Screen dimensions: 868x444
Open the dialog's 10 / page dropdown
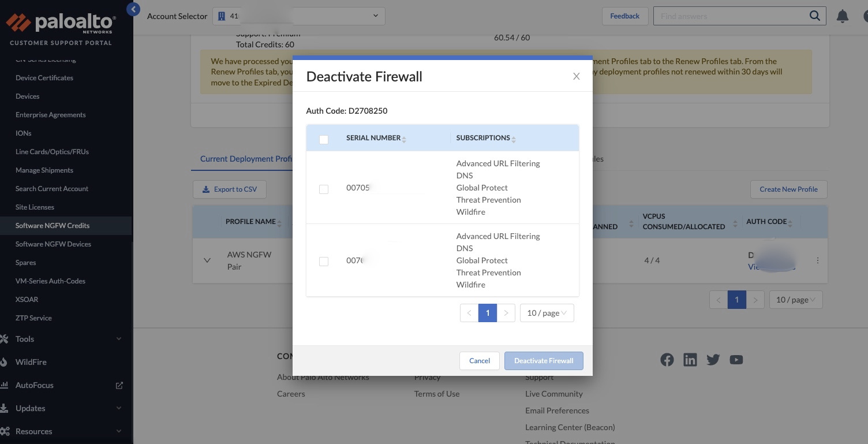point(547,313)
